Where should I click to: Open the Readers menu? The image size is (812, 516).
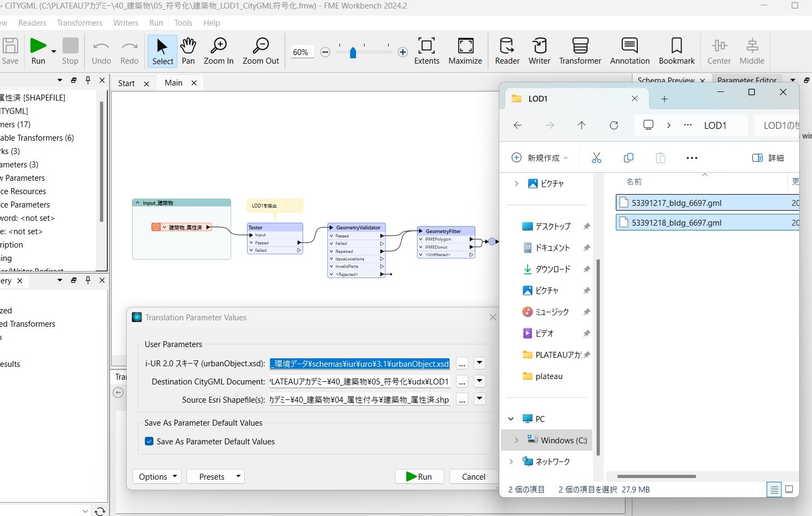32,23
